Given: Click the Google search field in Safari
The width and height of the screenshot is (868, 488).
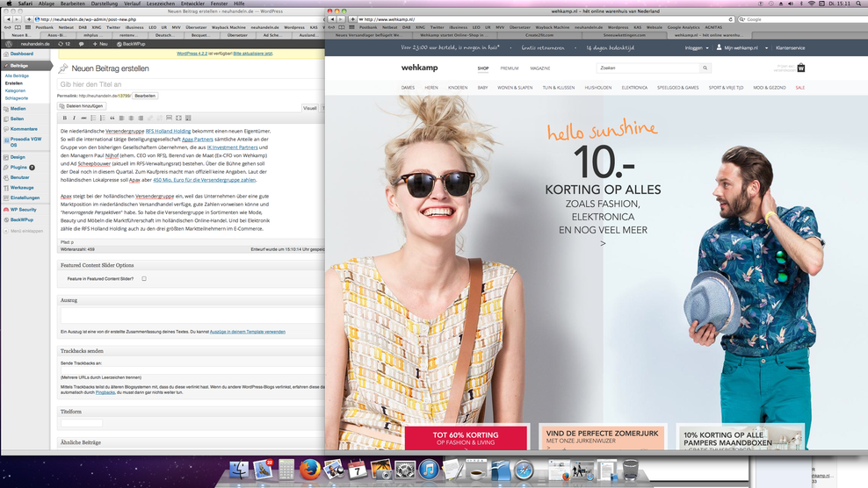Looking at the screenshot, I should [801, 19].
